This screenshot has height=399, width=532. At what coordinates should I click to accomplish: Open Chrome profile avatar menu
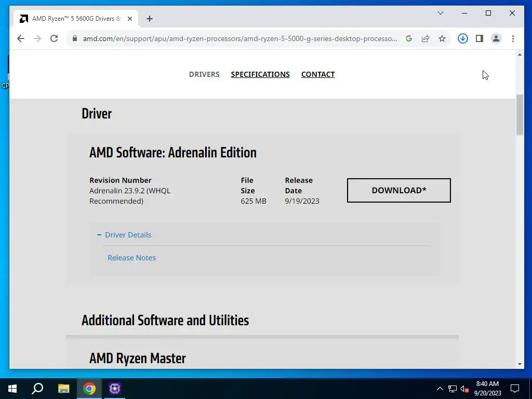click(496, 38)
